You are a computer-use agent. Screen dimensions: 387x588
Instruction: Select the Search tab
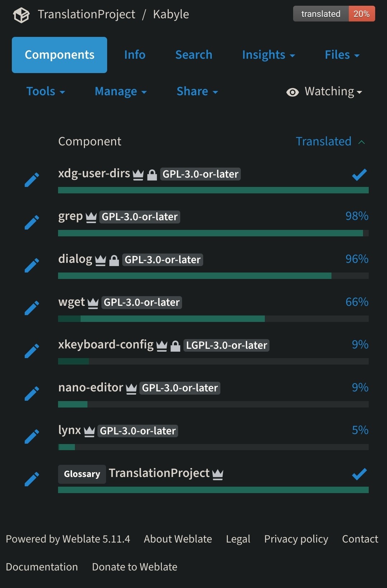(194, 55)
